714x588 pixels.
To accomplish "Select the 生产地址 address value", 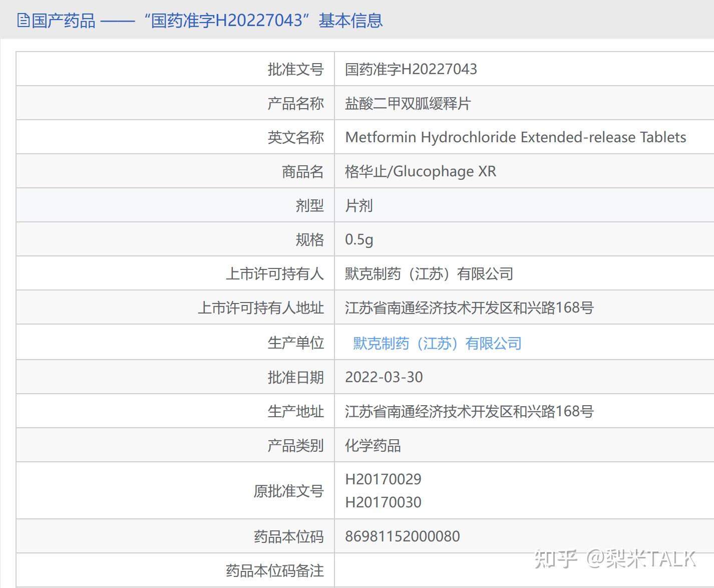I will coord(469,411).
